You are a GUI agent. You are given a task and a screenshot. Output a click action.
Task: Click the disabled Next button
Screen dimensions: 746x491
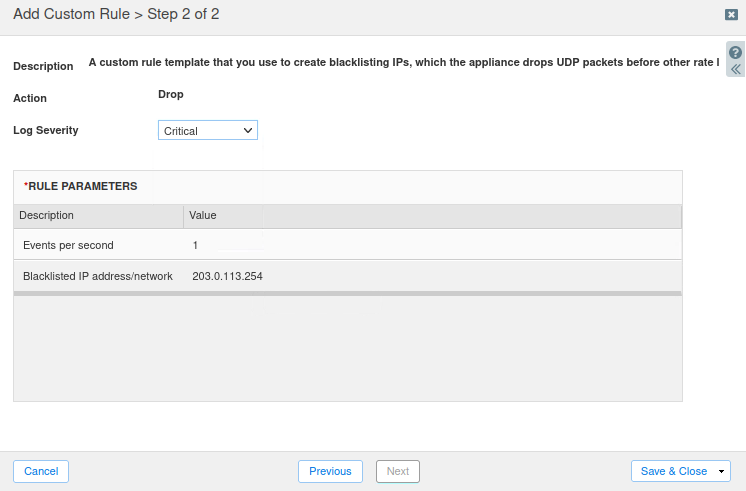coord(397,471)
